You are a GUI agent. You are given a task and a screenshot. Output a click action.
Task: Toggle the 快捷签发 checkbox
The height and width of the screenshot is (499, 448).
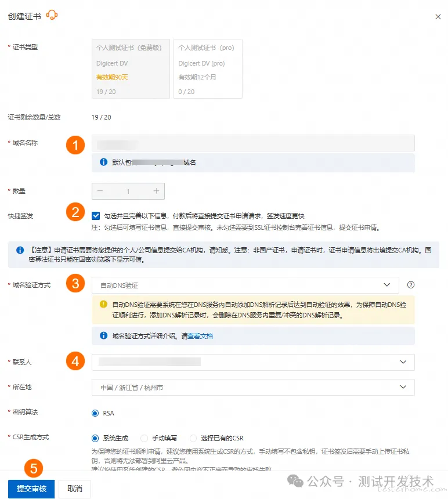(95, 216)
